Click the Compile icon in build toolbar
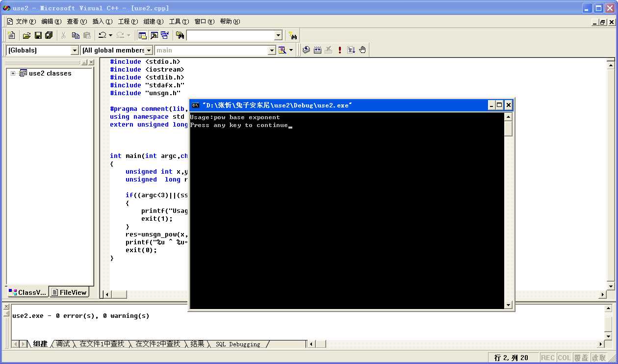 tap(307, 50)
